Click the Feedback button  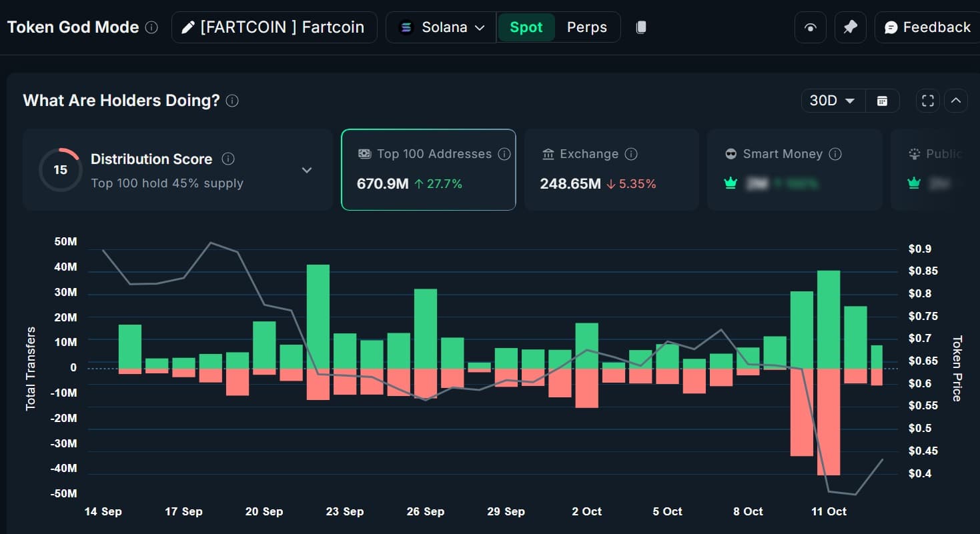pos(927,27)
